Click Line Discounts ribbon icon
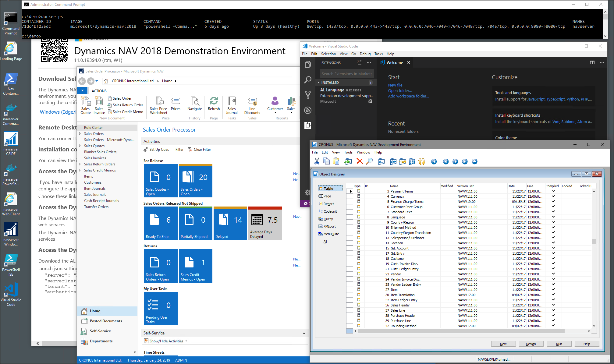614x364 pixels. point(252,105)
